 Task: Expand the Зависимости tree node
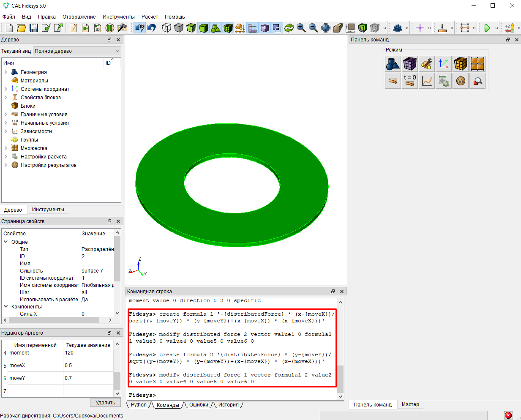5,131
